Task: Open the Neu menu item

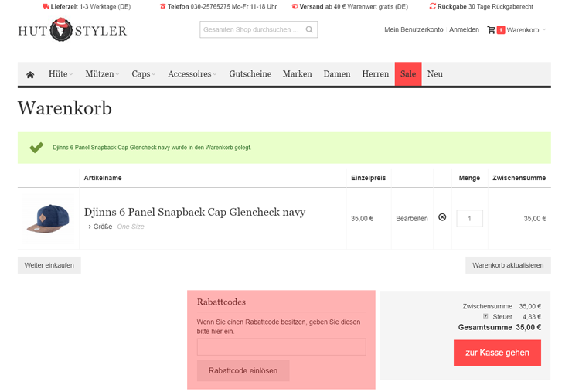Action: [435, 73]
